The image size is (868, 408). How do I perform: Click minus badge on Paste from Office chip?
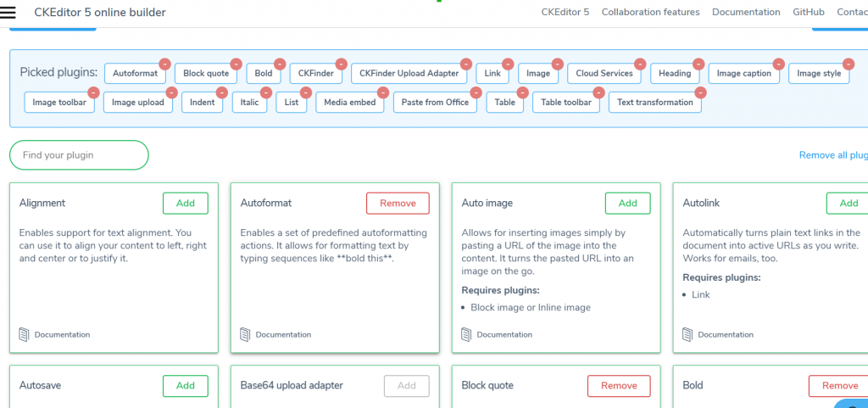tap(476, 92)
